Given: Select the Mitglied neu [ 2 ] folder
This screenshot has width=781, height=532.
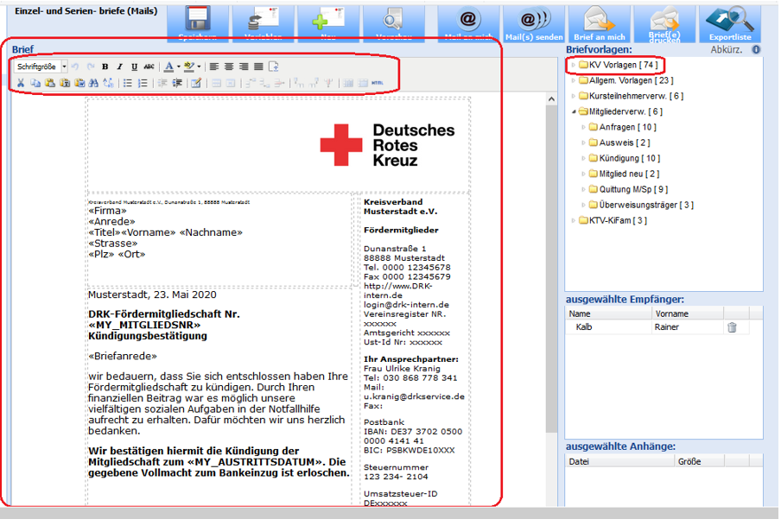Looking at the screenshot, I should tap(624, 174).
